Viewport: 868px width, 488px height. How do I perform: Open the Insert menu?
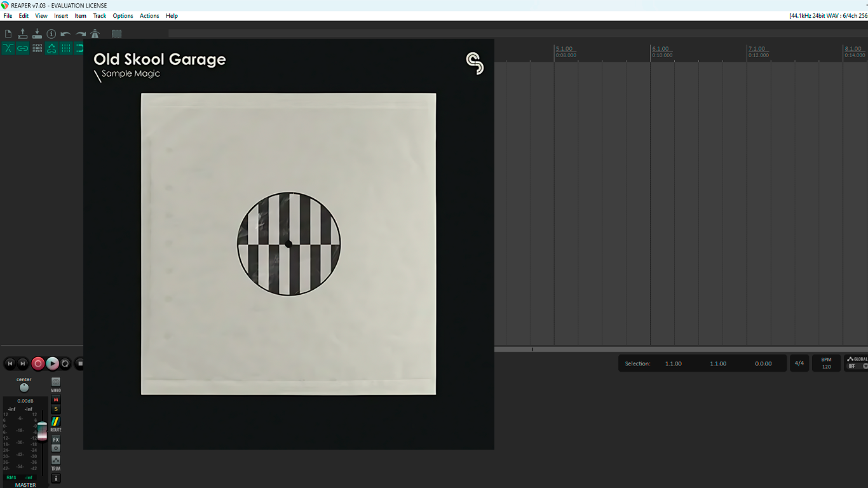click(61, 16)
